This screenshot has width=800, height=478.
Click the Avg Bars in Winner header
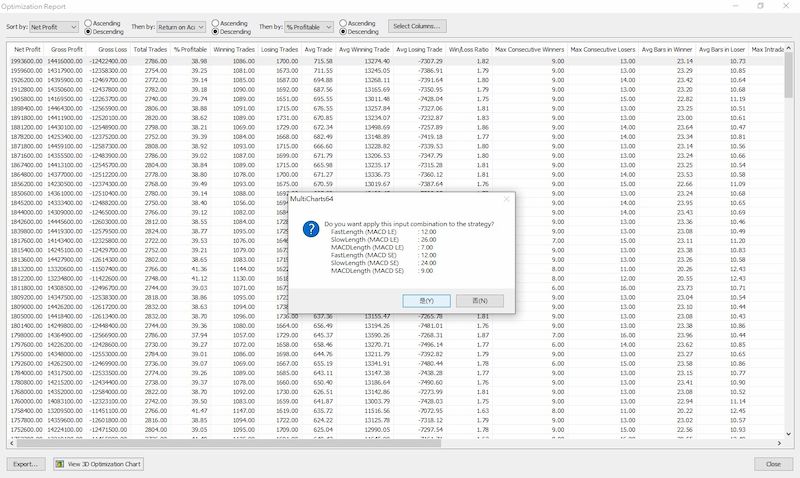point(667,49)
